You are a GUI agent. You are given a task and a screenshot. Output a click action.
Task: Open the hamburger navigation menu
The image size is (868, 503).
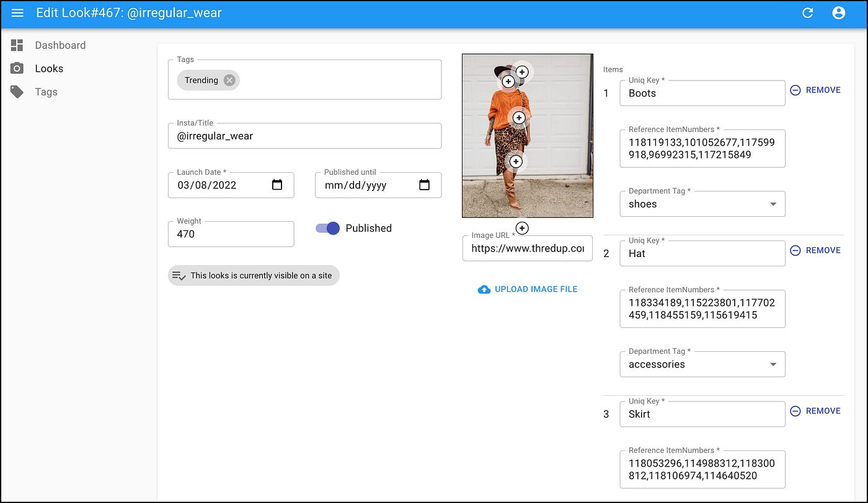pos(17,13)
